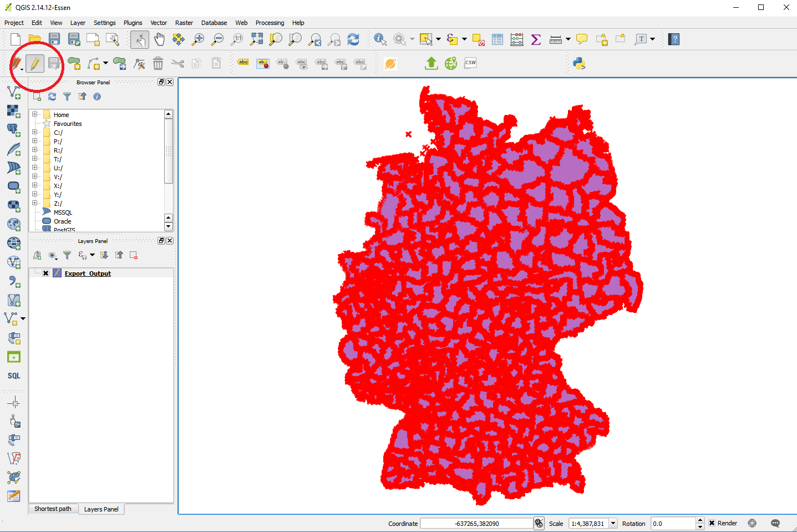Activate the Identify Features tool
Image resolution: width=797 pixels, height=532 pixels.
tap(380, 39)
